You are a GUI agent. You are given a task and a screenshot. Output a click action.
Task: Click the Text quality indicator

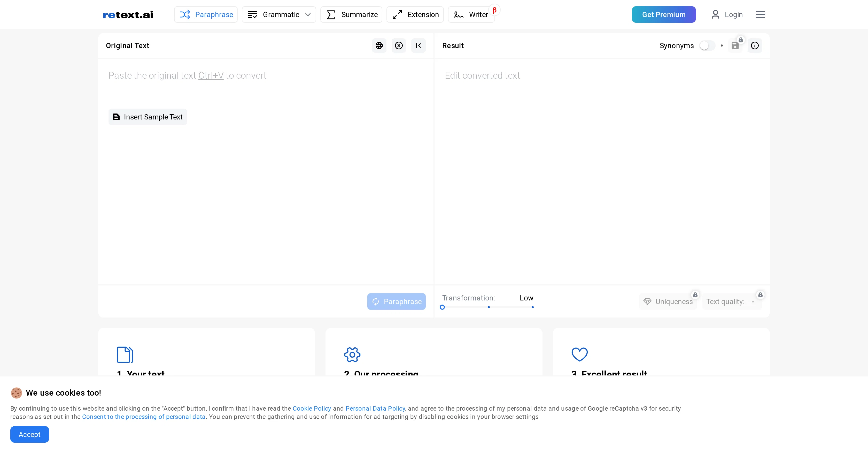[x=732, y=301]
